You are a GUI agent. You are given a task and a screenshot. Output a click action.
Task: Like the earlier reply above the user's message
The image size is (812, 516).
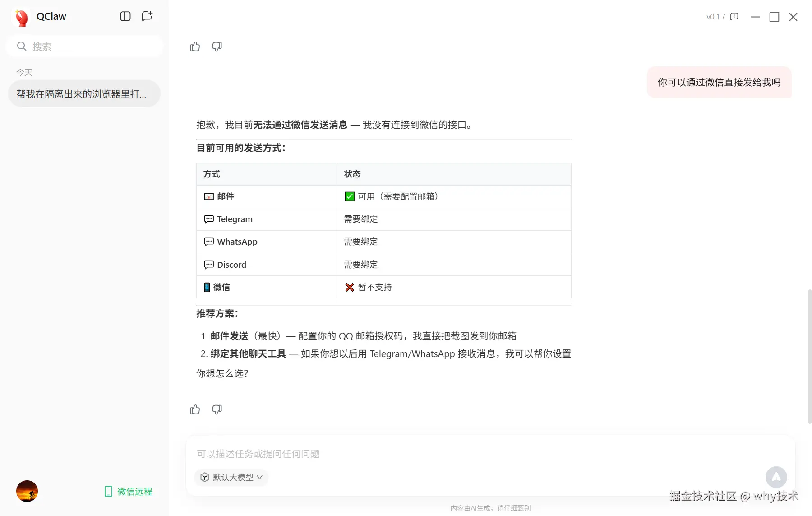[x=195, y=46]
